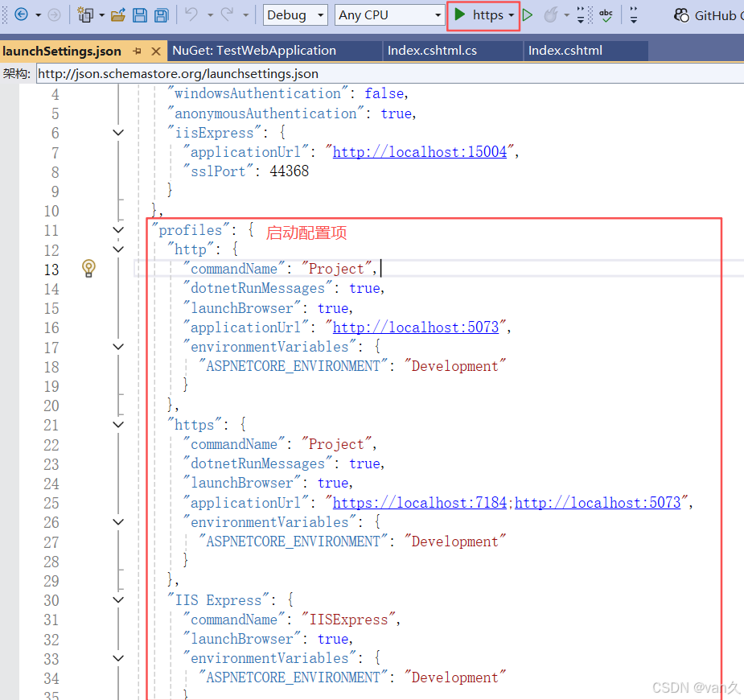The width and height of the screenshot is (744, 700).
Task: Open the new project dropdown arrow
Action: point(101,15)
